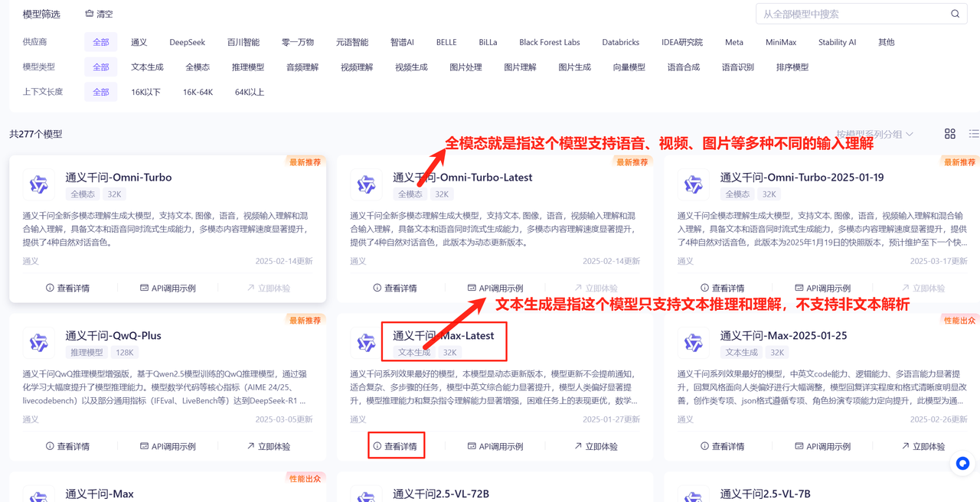This screenshot has width=980, height=502.
Task: Filter model type by 排序模型
Action: 792,67
